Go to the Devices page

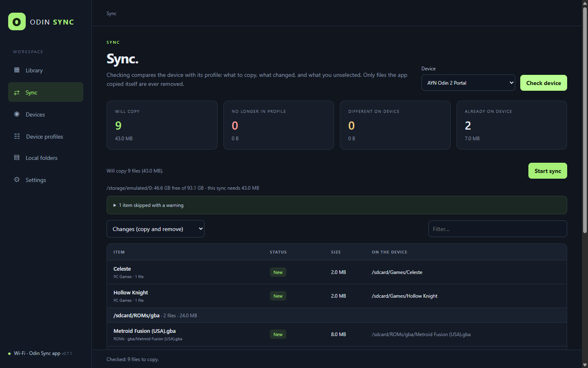pos(46,114)
